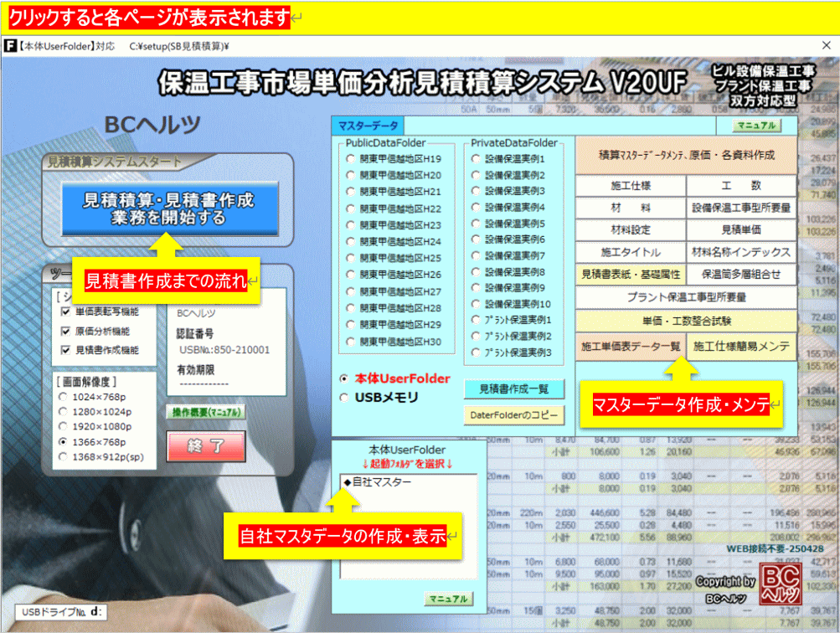The width and height of the screenshot is (840, 633).
Task: Toggle the 原価分析機能 checkbox
Action: (x=65, y=331)
